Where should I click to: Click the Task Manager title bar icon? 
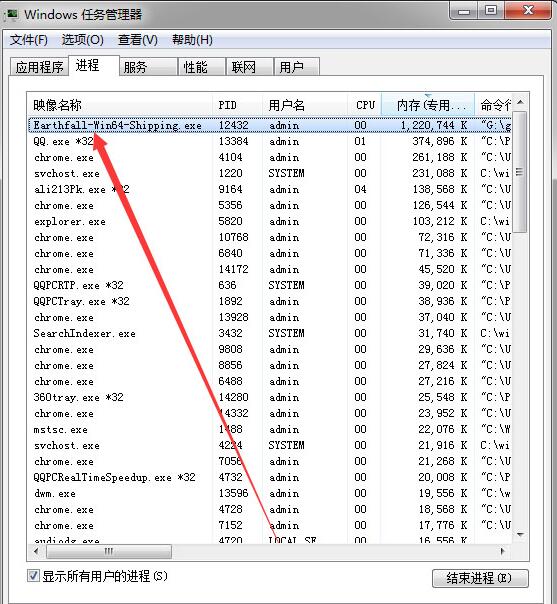click(x=12, y=15)
